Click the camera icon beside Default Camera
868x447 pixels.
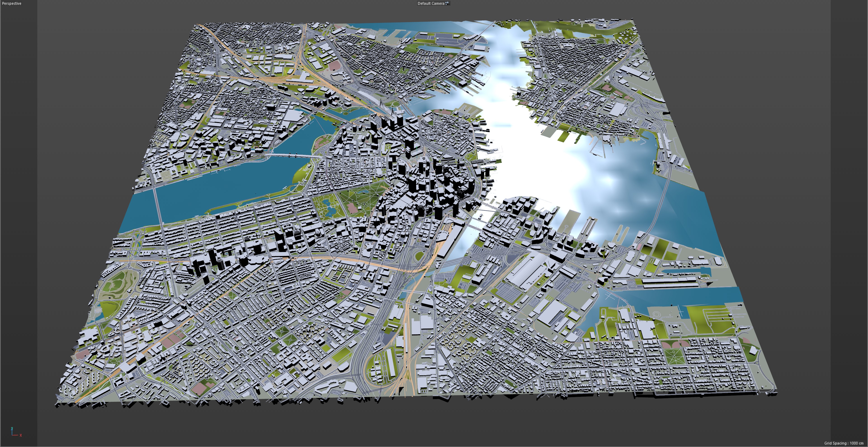[x=448, y=3]
